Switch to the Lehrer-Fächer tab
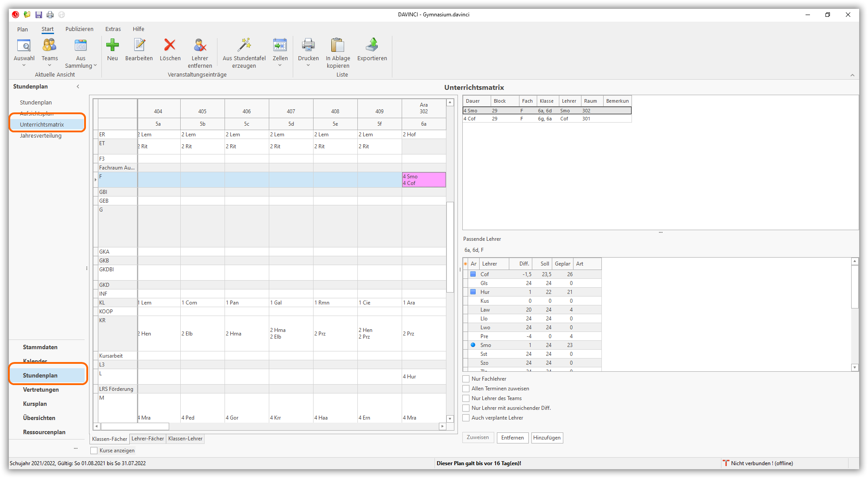Screen dimensions: 868x478 [147, 439]
